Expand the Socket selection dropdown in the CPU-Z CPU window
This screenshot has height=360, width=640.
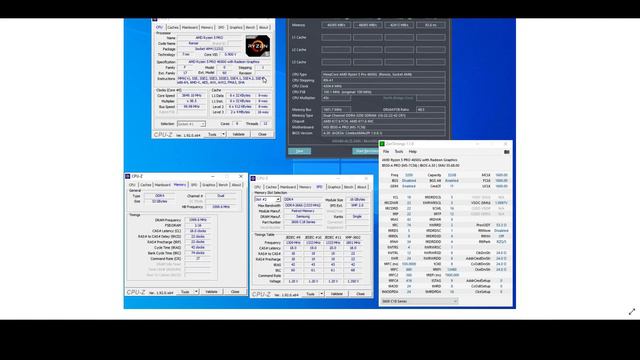[203, 124]
